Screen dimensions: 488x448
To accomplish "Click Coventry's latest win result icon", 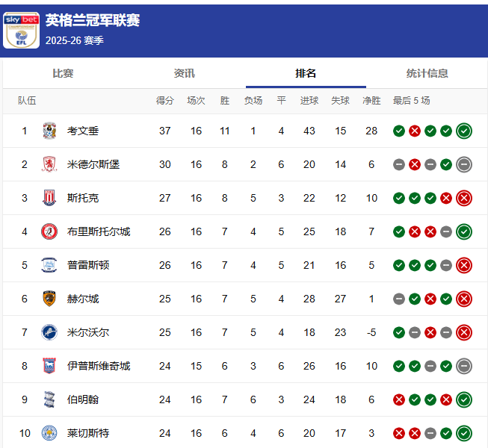I will [x=463, y=131].
